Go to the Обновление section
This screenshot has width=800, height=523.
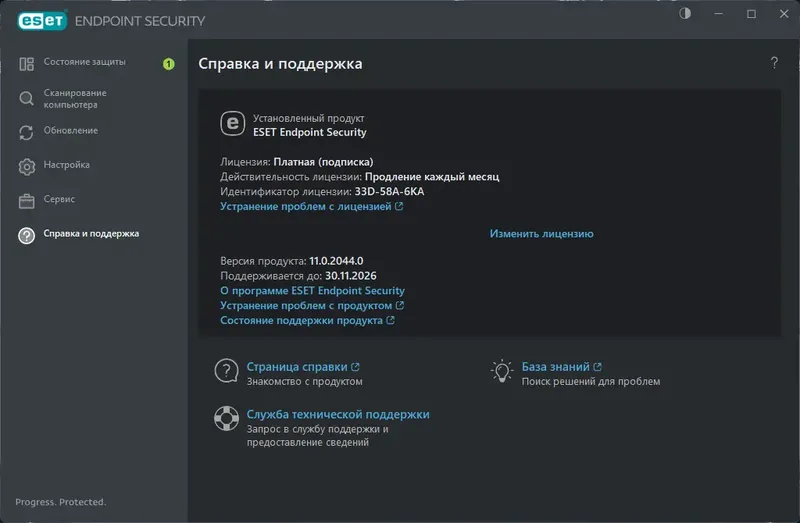tap(71, 130)
